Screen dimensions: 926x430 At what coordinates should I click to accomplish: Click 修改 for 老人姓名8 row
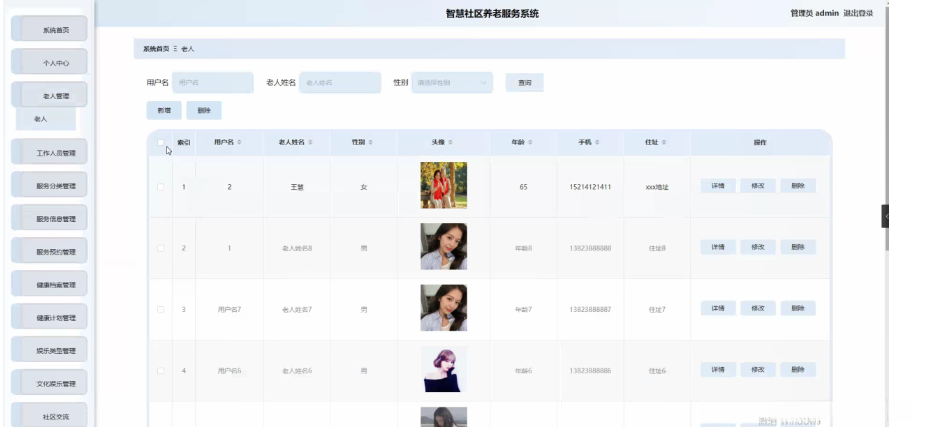pyautogui.click(x=758, y=247)
